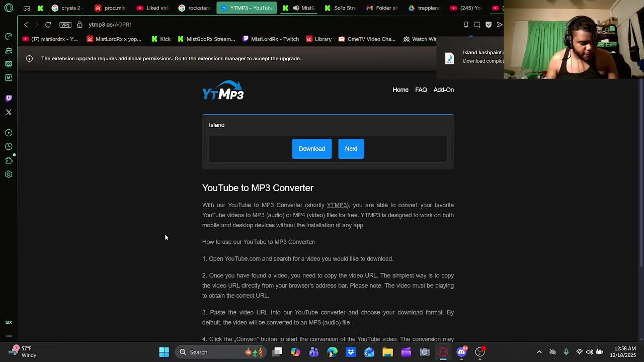
Task: Open the Library bookmark
Action: click(x=319, y=39)
